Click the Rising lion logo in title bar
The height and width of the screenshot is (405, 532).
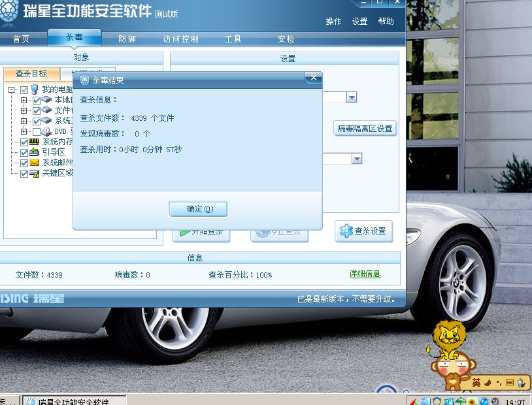(8, 13)
